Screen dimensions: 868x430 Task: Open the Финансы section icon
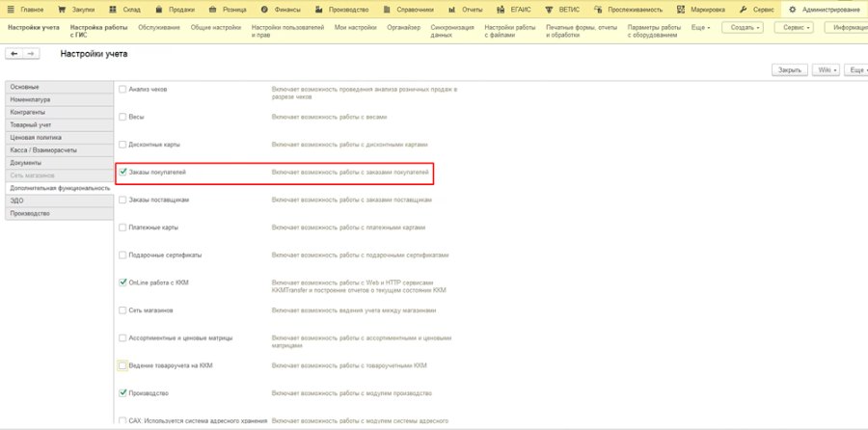pos(264,10)
